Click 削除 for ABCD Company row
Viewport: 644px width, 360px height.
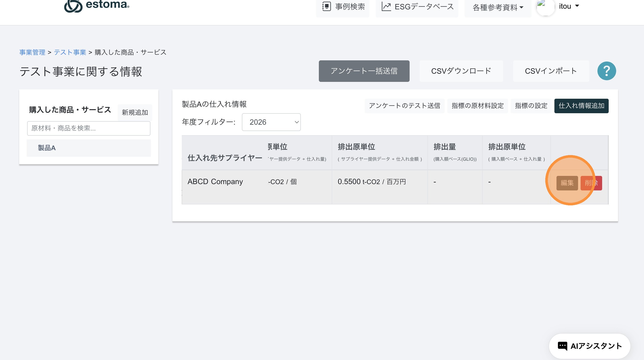[591, 183]
